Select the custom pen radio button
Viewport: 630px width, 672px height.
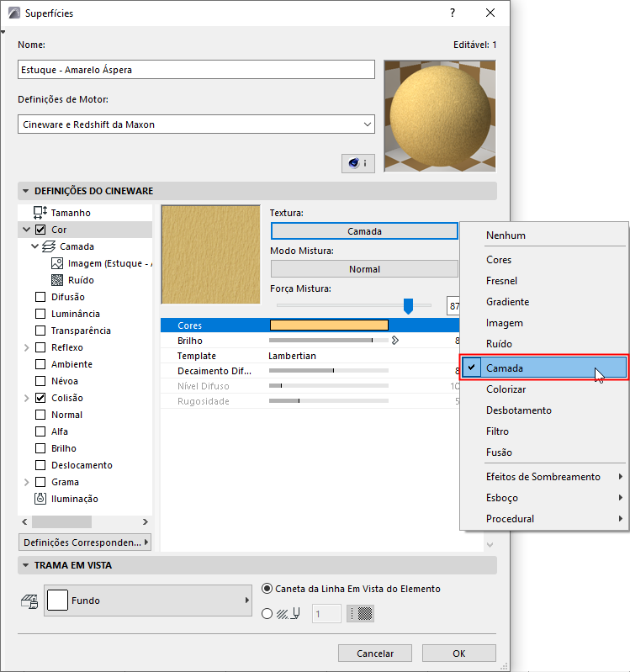267,614
